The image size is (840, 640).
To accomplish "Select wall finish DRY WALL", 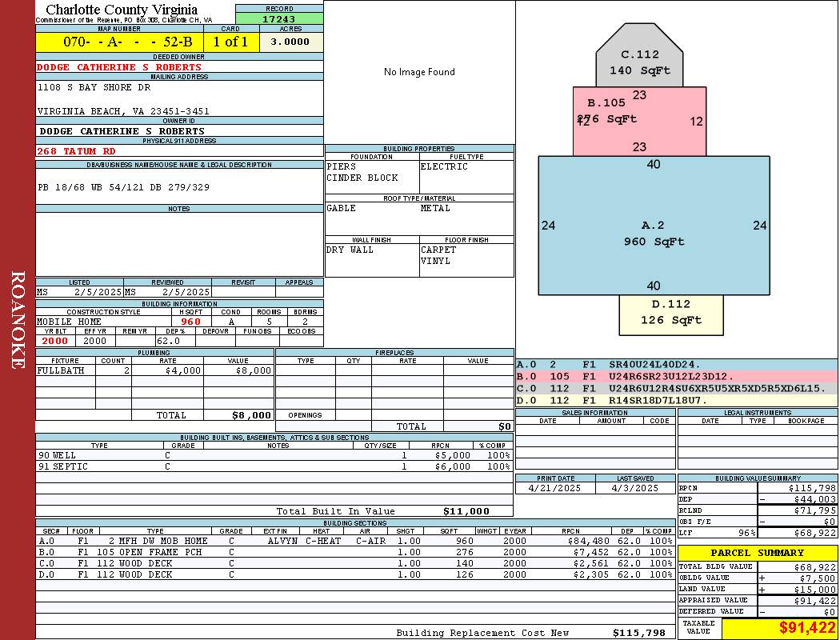I will coord(350,250).
